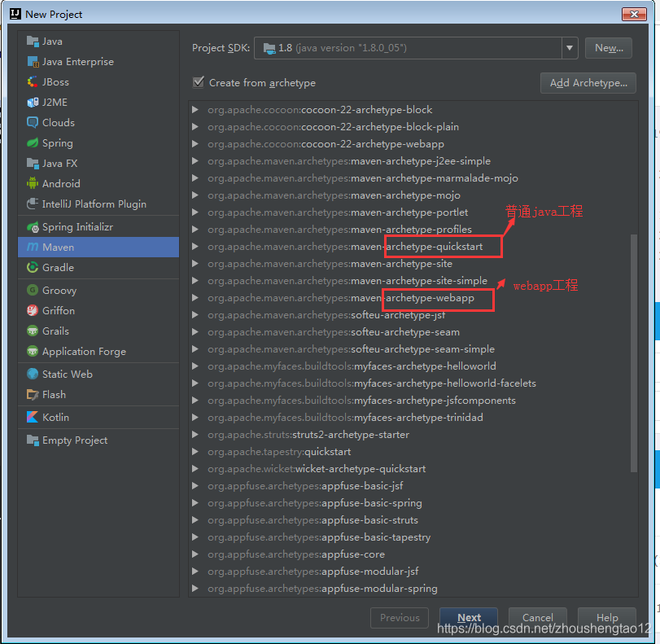This screenshot has width=660, height=644.
Task: Select maven-archetype-webapp row
Action: (x=413, y=298)
